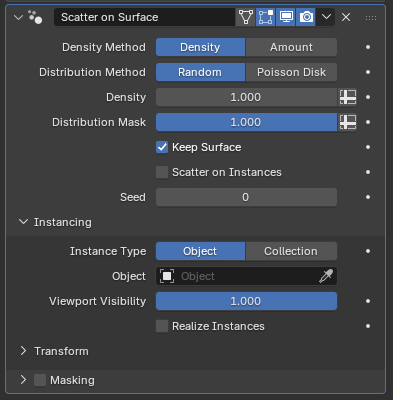This screenshot has height=400, width=393.
Task: Click the Transform section label
Action: coord(61,351)
